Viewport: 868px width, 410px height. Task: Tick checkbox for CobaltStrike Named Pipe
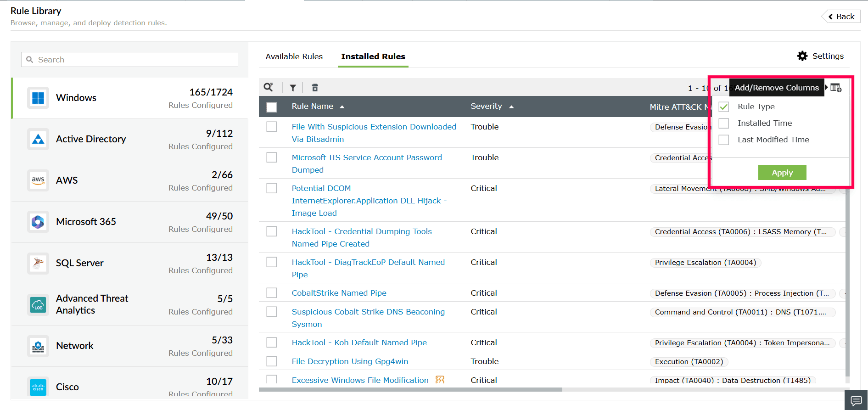click(x=272, y=293)
